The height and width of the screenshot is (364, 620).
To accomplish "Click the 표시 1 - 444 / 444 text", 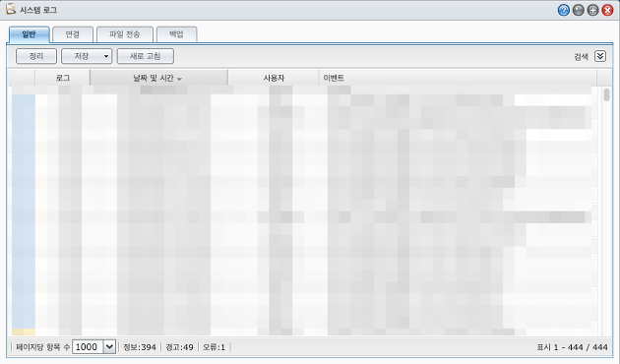I will (572, 347).
